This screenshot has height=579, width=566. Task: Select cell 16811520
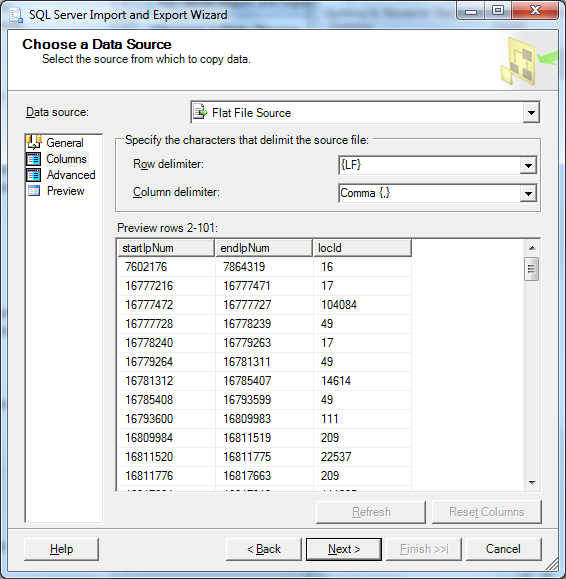tap(167, 457)
